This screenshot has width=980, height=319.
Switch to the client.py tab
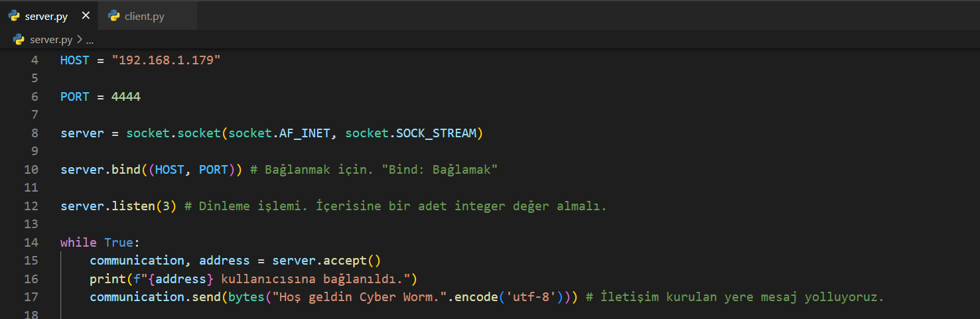click(144, 17)
